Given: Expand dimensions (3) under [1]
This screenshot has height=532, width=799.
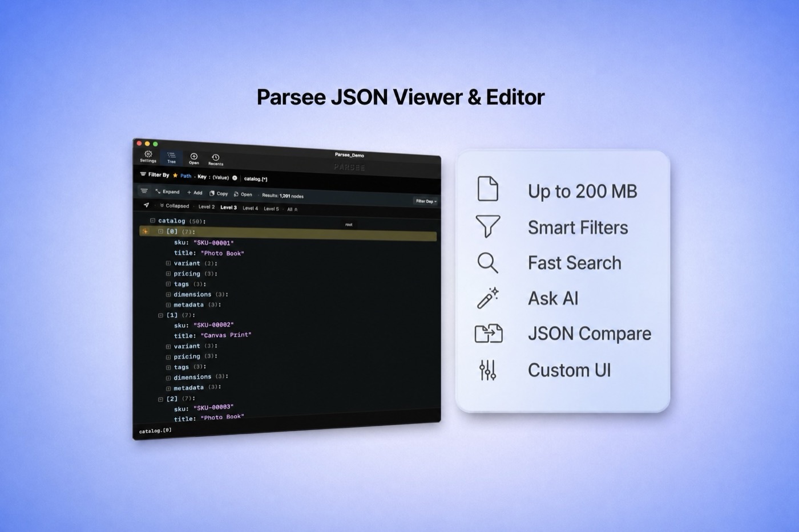Looking at the screenshot, I should click(x=168, y=378).
